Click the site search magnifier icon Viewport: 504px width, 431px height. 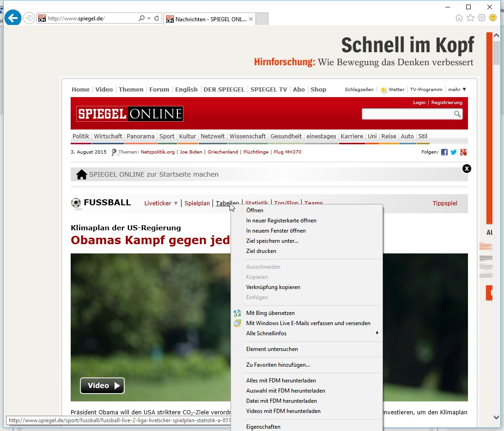pyautogui.click(x=457, y=114)
